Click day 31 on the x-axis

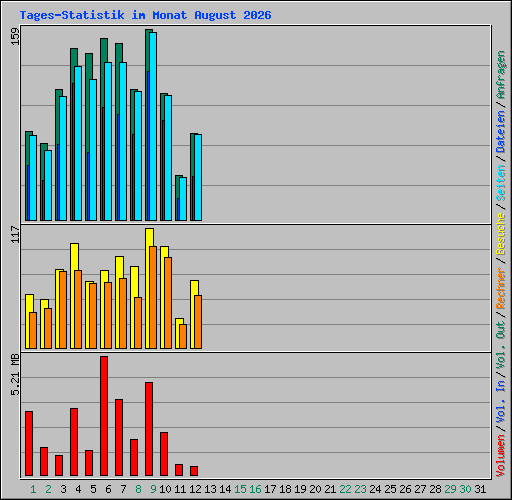[x=480, y=489]
